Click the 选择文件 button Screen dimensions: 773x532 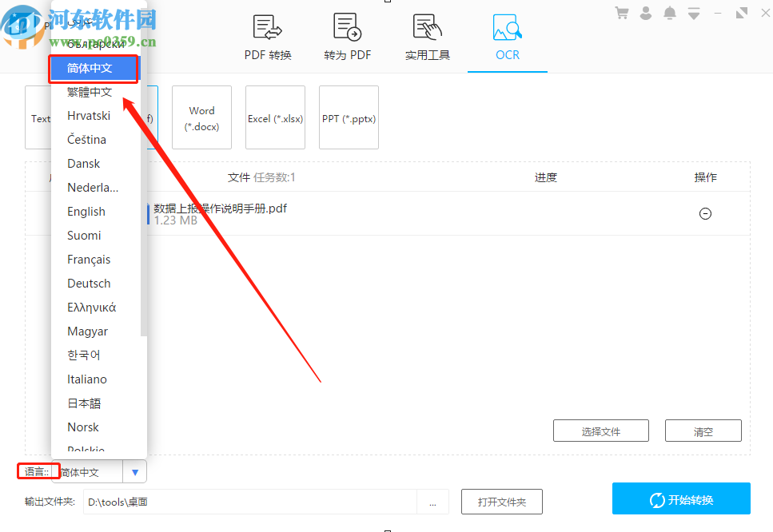tap(601, 431)
